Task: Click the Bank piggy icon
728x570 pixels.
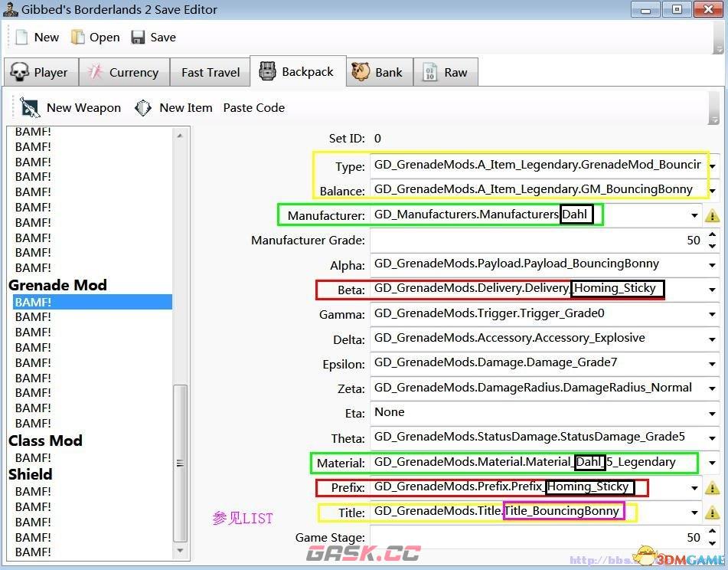Action: (x=361, y=71)
